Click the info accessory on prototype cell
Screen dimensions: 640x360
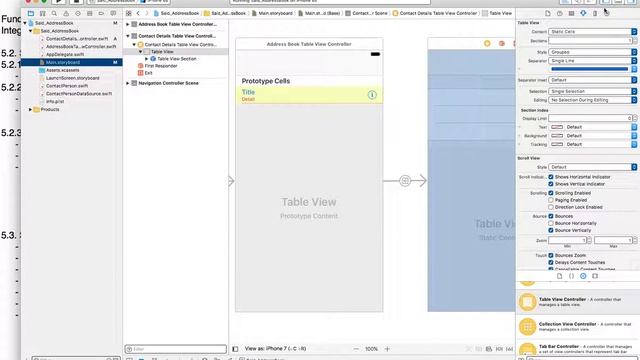tap(372, 95)
